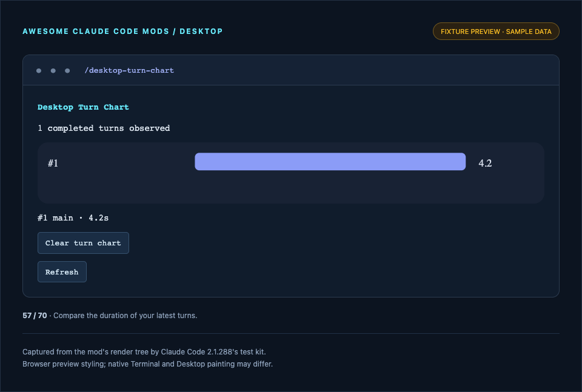582x392 pixels.
Task: Click the middle gray window dot
Action: point(53,70)
